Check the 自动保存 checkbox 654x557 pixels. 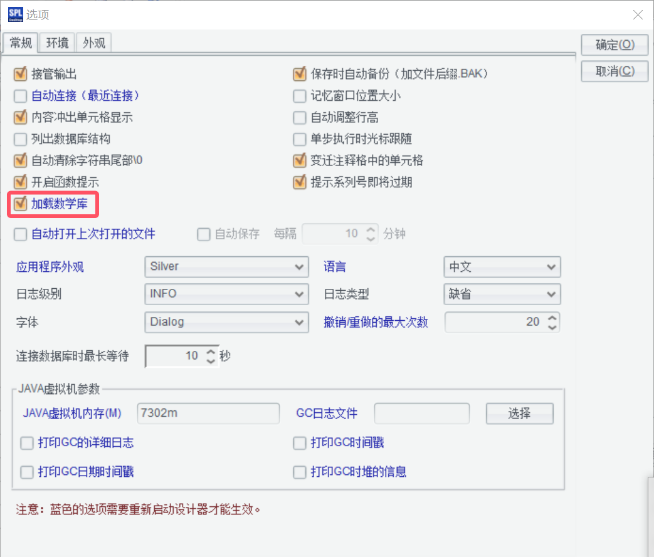pyautogui.click(x=204, y=234)
